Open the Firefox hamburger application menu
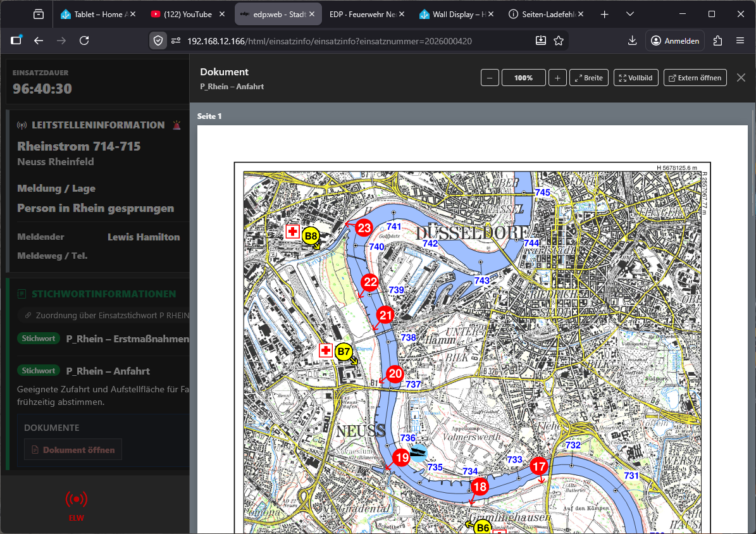Image resolution: width=756 pixels, height=534 pixels. (740, 40)
